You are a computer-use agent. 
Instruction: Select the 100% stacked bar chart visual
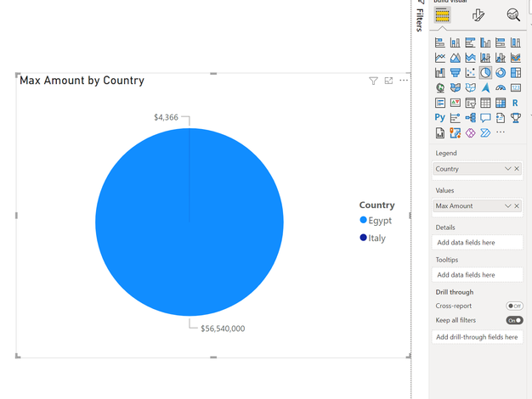[x=501, y=42]
